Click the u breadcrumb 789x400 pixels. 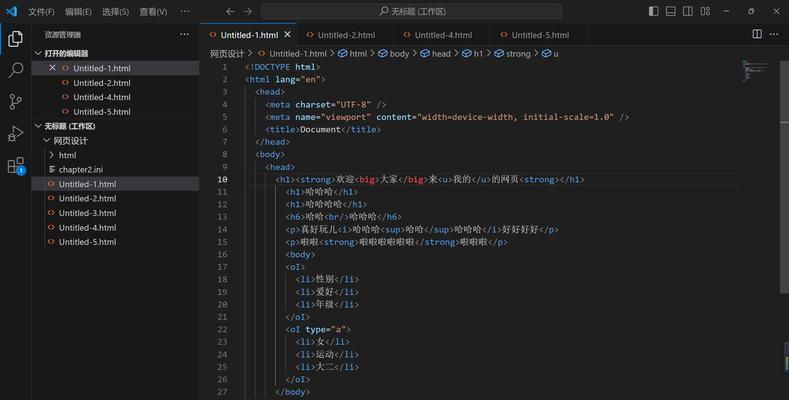(550, 53)
